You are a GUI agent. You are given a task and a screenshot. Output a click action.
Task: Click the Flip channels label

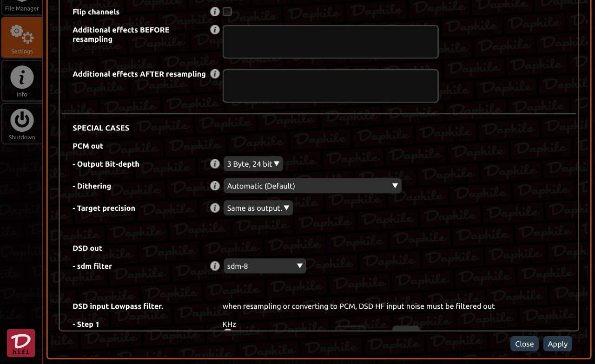tap(96, 12)
